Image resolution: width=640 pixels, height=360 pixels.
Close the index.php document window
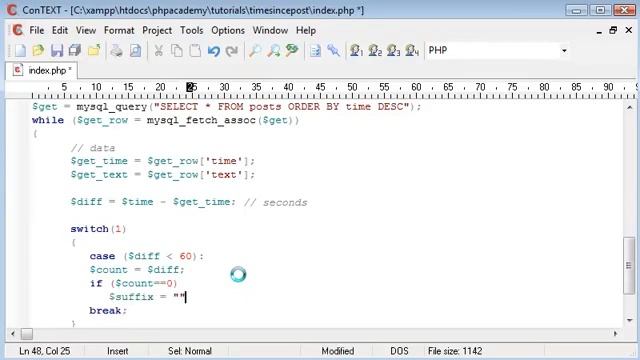coord(629,30)
